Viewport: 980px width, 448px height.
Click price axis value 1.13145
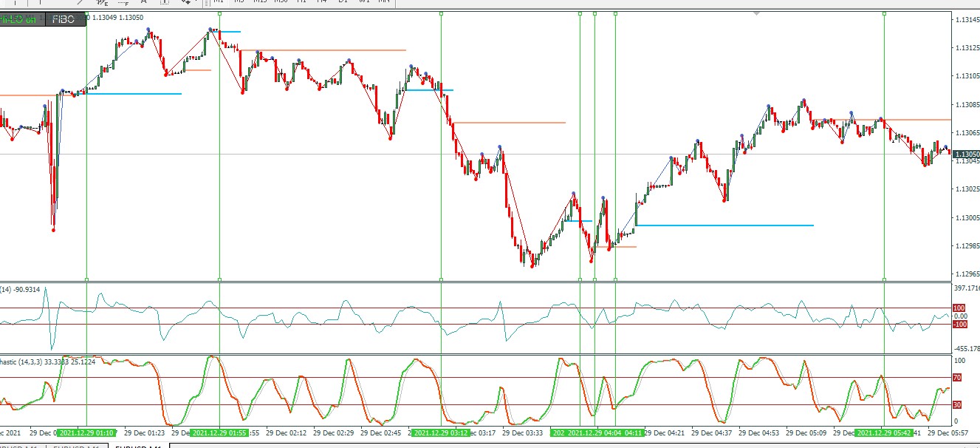tap(967, 20)
